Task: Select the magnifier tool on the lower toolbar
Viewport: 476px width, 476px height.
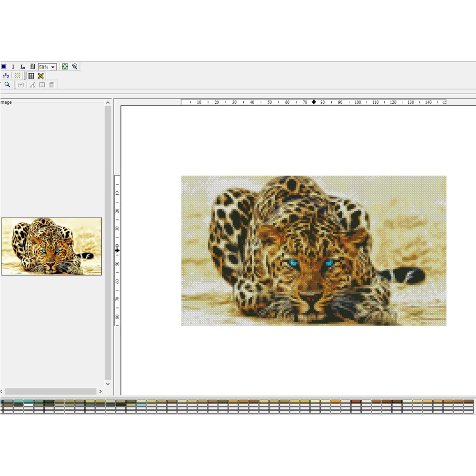Action: coord(8,85)
